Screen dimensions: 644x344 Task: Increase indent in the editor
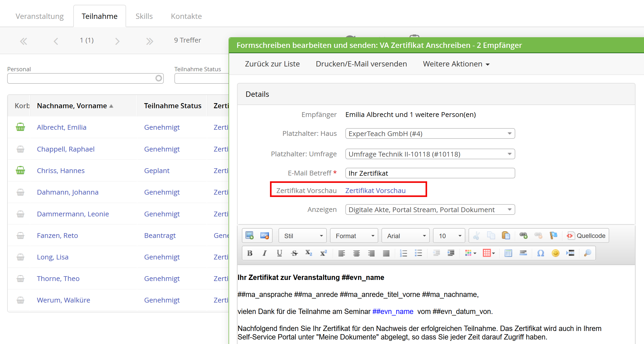(x=451, y=253)
